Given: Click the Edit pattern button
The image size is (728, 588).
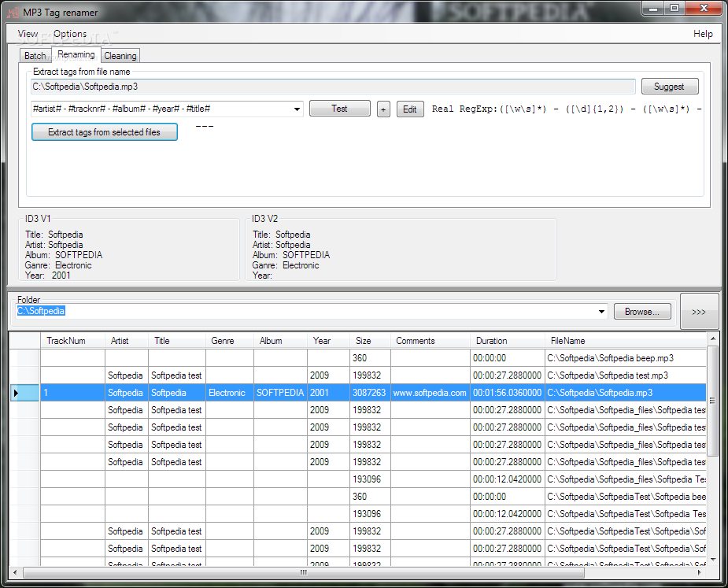Looking at the screenshot, I should click(410, 109).
